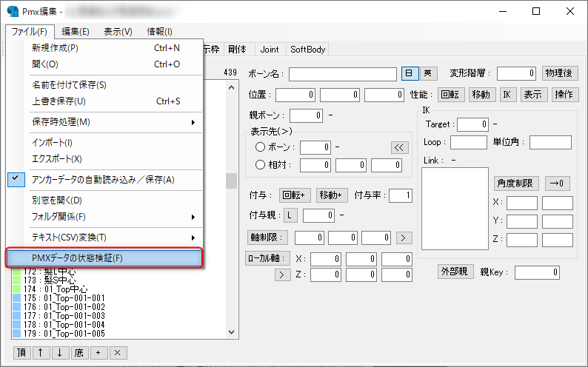Toggle 移動 capability button
Viewport: 588px width, 367px height.
pyautogui.click(x=482, y=95)
